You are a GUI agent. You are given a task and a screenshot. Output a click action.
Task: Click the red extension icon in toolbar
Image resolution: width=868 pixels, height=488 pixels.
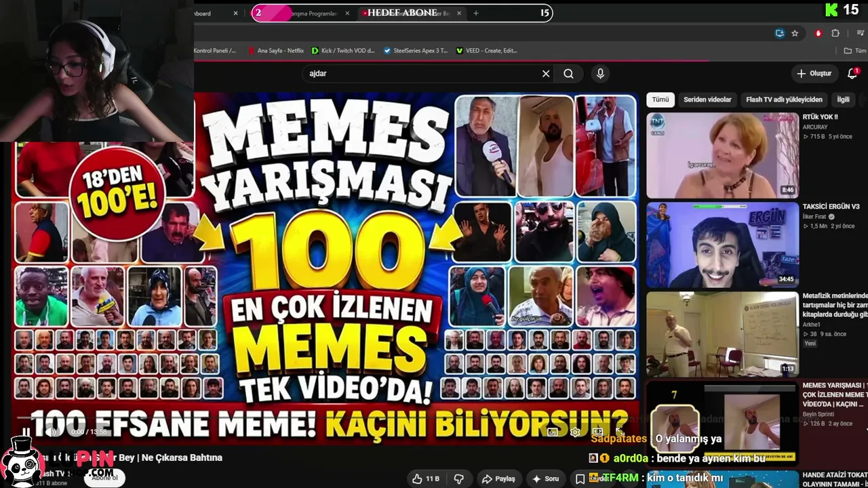pyautogui.click(x=818, y=33)
